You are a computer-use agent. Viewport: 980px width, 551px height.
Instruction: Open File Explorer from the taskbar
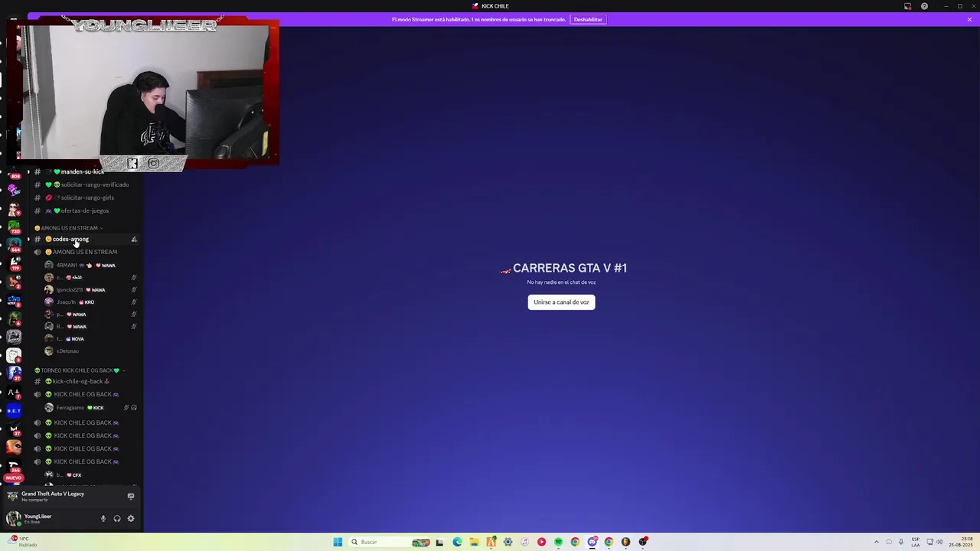coord(474,542)
